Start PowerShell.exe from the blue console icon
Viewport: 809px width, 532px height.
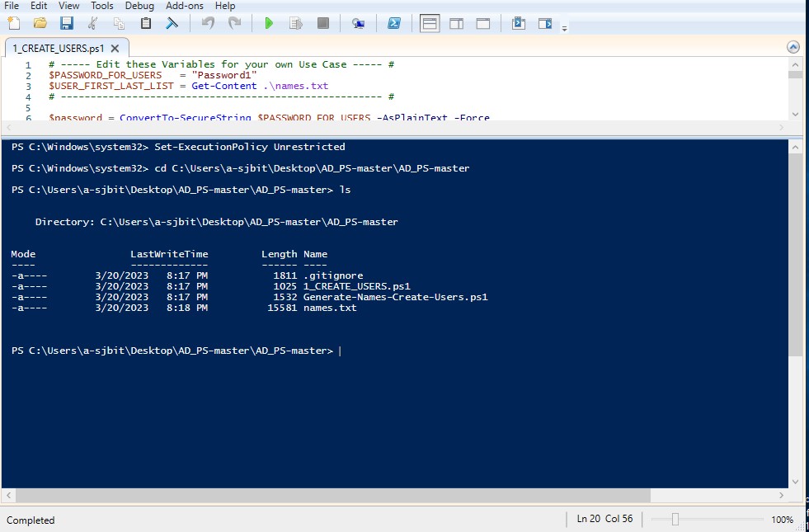pyautogui.click(x=394, y=23)
